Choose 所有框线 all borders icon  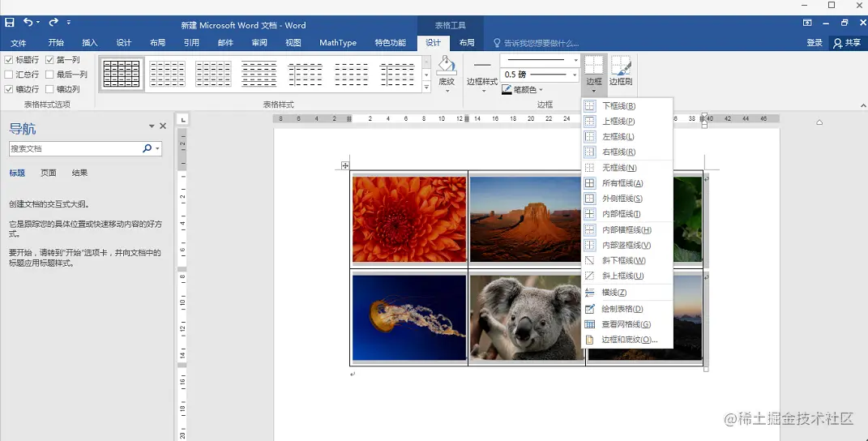589,183
